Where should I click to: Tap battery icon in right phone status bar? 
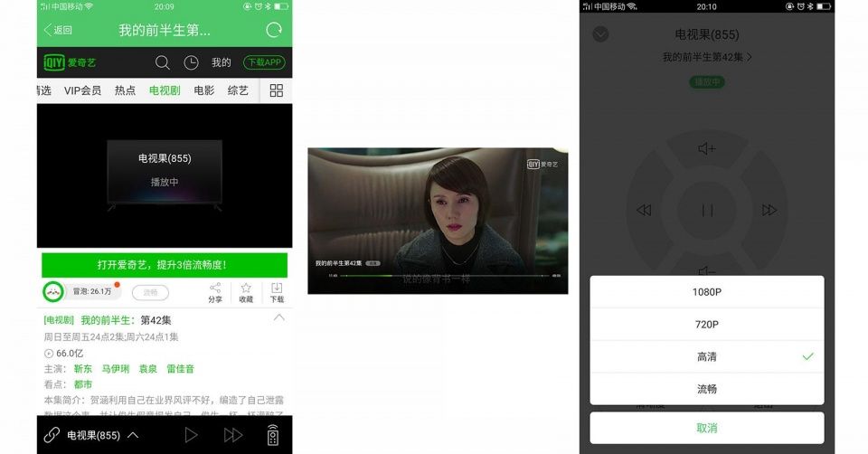tap(824, 6)
